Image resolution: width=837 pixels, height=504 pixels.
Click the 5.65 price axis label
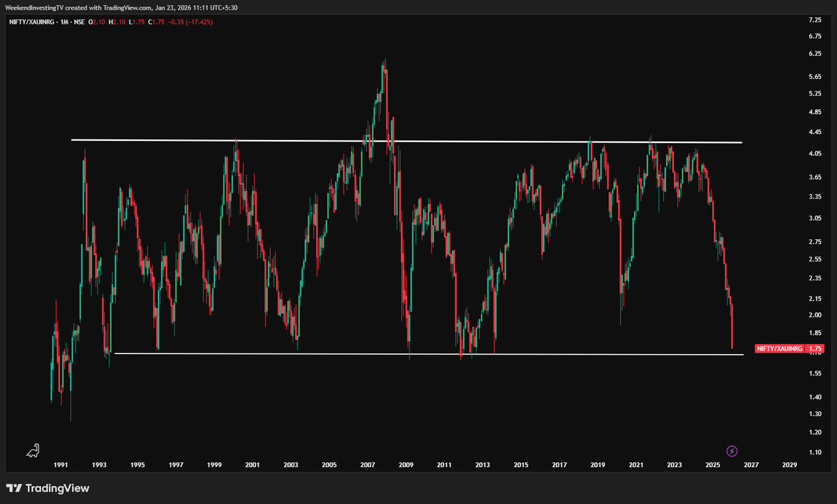[815, 77]
